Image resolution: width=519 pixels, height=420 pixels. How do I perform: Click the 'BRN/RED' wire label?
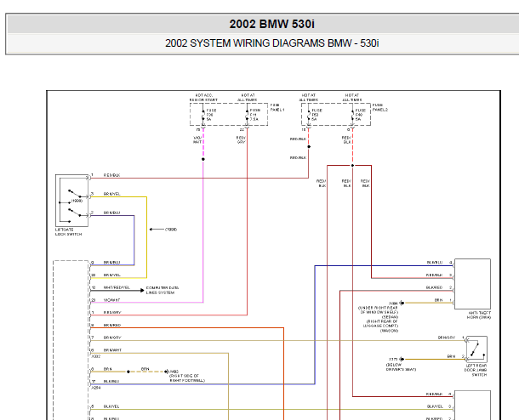(x=112, y=325)
